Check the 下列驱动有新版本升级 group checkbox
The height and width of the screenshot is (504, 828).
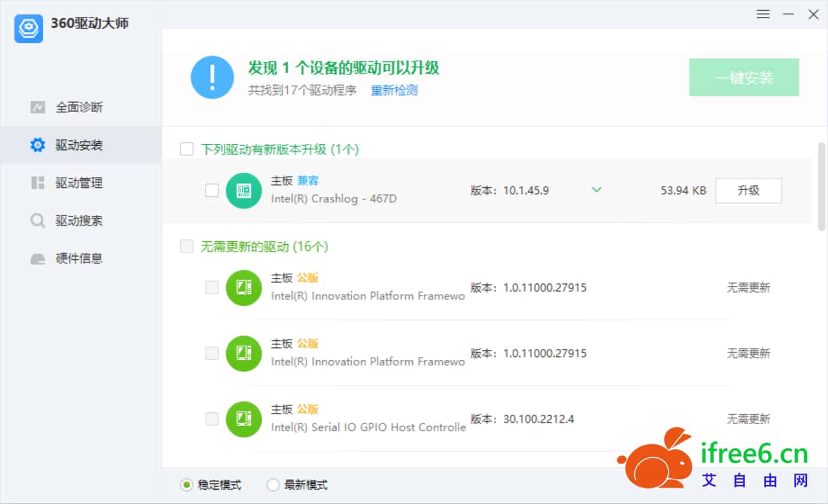click(x=187, y=149)
